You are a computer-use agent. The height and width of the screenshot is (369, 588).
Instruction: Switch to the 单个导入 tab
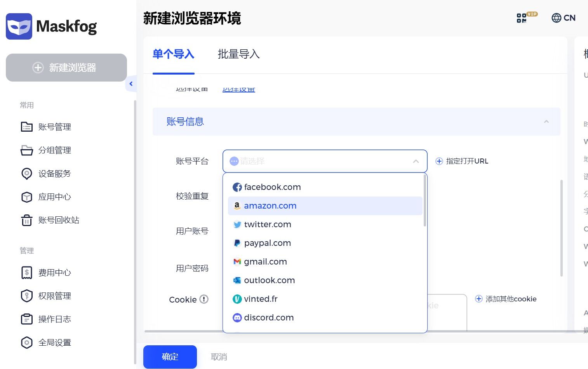click(173, 54)
